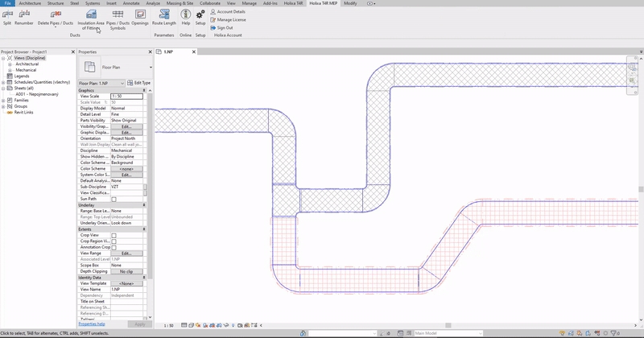Click the Route Length icon
The height and width of the screenshot is (338, 644).
pyautogui.click(x=164, y=14)
